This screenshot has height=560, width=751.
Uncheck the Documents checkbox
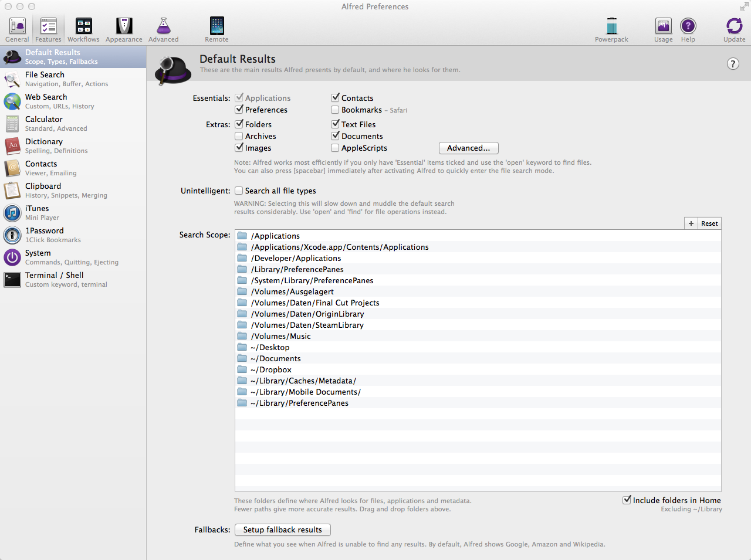pyautogui.click(x=335, y=135)
